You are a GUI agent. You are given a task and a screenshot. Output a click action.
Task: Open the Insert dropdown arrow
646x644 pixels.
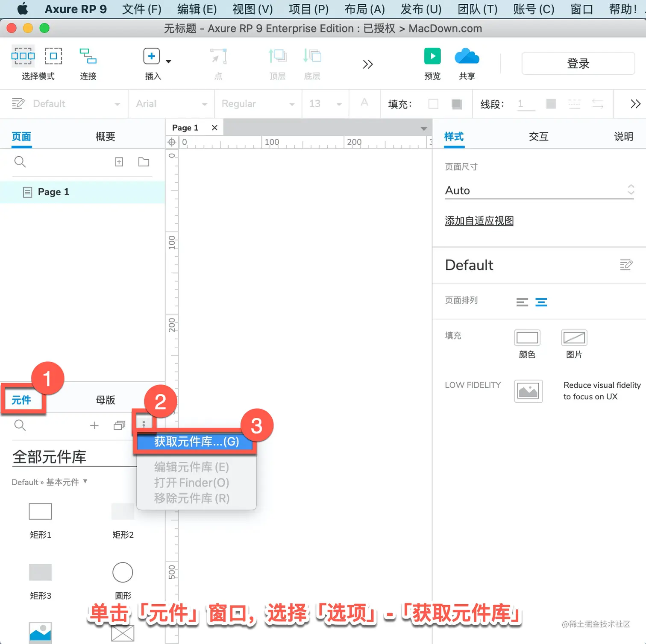(168, 61)
